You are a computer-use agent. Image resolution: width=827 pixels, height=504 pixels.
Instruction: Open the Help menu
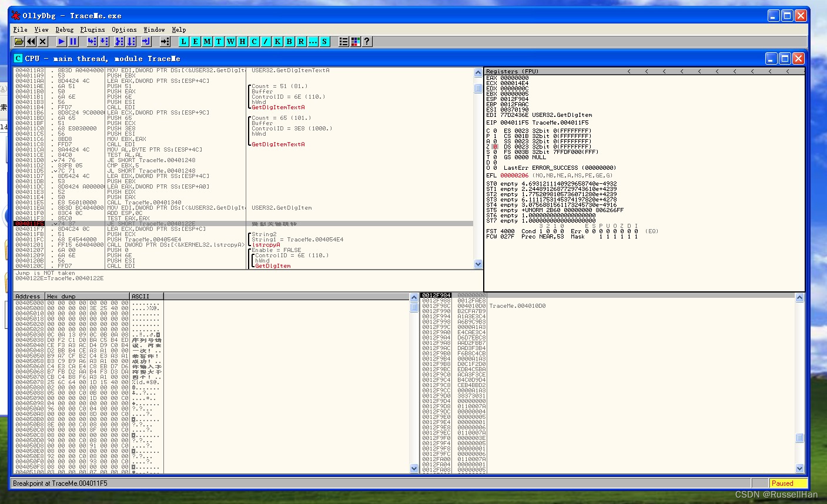point(179,29)
